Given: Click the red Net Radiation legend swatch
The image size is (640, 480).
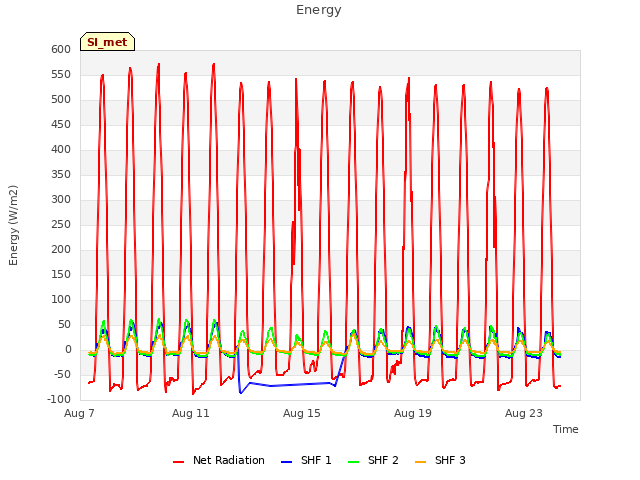Looking at the screenshot, I should [178, 462].
